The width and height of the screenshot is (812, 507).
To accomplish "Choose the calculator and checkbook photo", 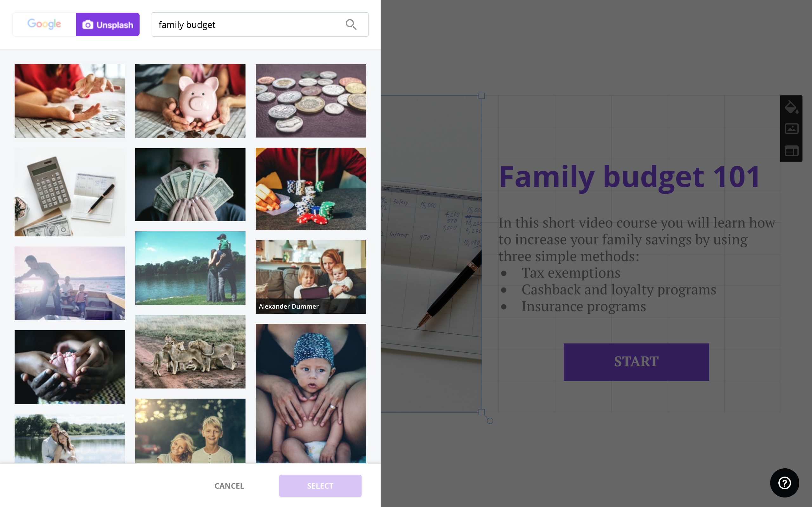I will [x=70, y=192].
